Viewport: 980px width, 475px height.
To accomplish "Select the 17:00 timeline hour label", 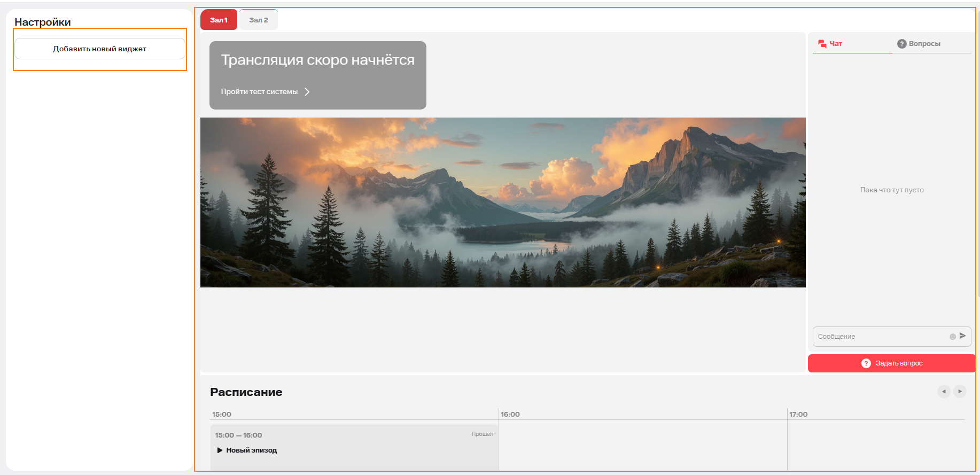I will pos(798,415).
